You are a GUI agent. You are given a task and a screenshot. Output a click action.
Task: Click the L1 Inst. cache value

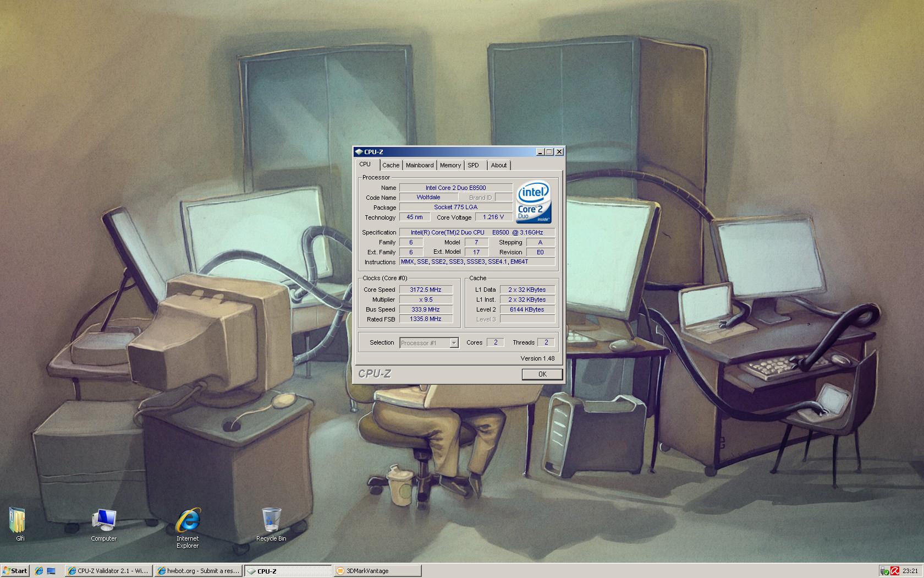click(527, 299)
